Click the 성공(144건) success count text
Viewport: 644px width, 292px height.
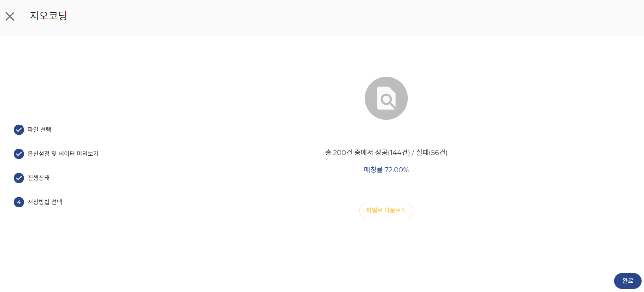point(392,153)
